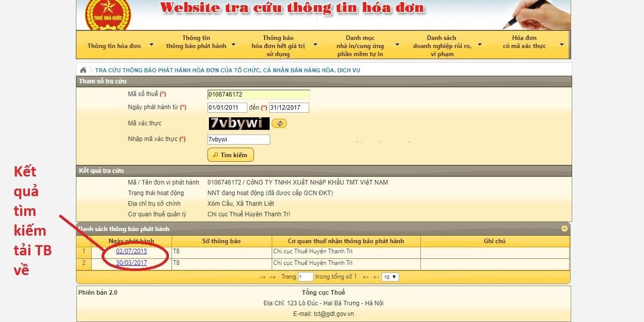The width and height of the screenshot is (644, 322).
Task: Open the page size dropdown showing 10
Action: [x=390, y=277]
